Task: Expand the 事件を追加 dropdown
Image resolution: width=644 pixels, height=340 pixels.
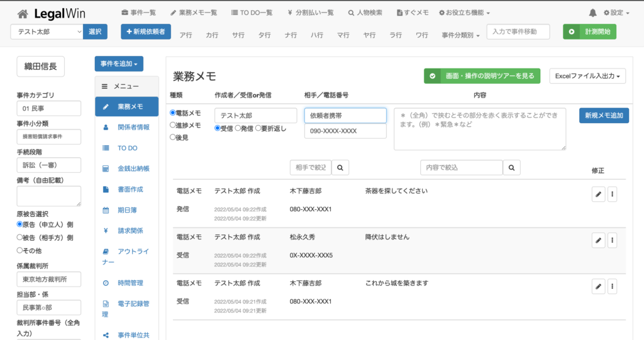Action: (x=119, y=63)
